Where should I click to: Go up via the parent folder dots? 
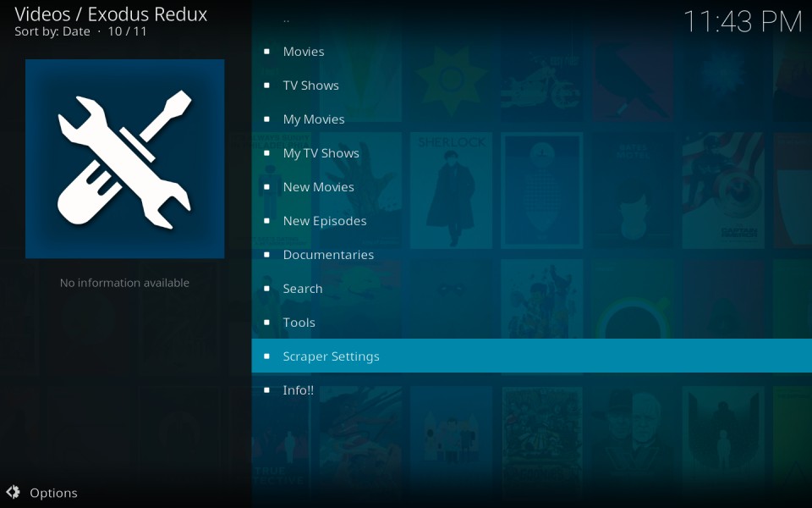tap(287, 20)
